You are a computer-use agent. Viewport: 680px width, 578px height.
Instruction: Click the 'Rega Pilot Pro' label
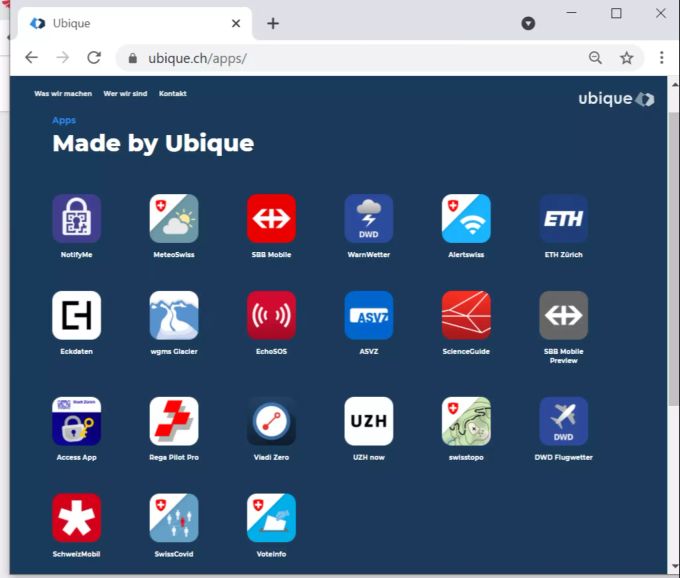(174, 457)
